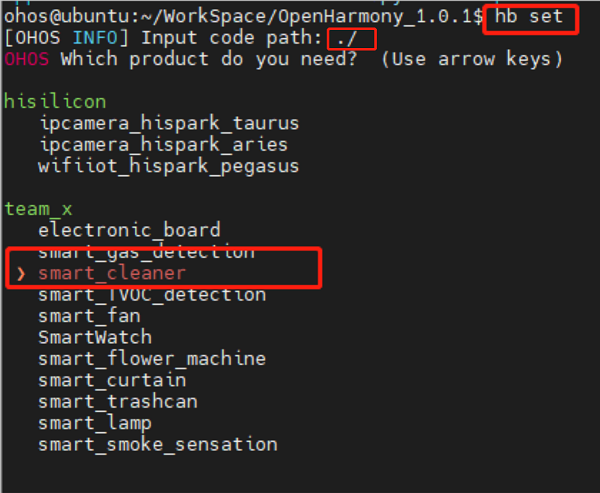Click the team_x group heading
Screen dimensions: 600x493
pos(38,208)
